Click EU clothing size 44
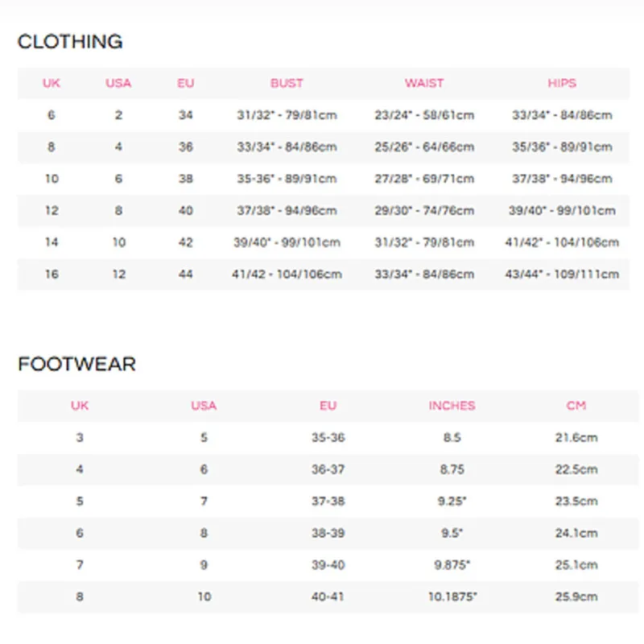The image size is (644, 644). point(186,275)
